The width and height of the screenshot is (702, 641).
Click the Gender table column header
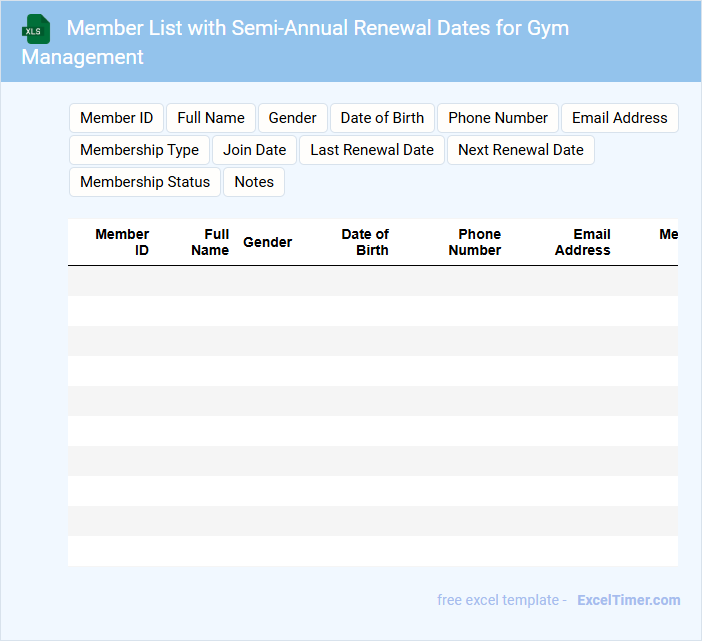(268, 242)
